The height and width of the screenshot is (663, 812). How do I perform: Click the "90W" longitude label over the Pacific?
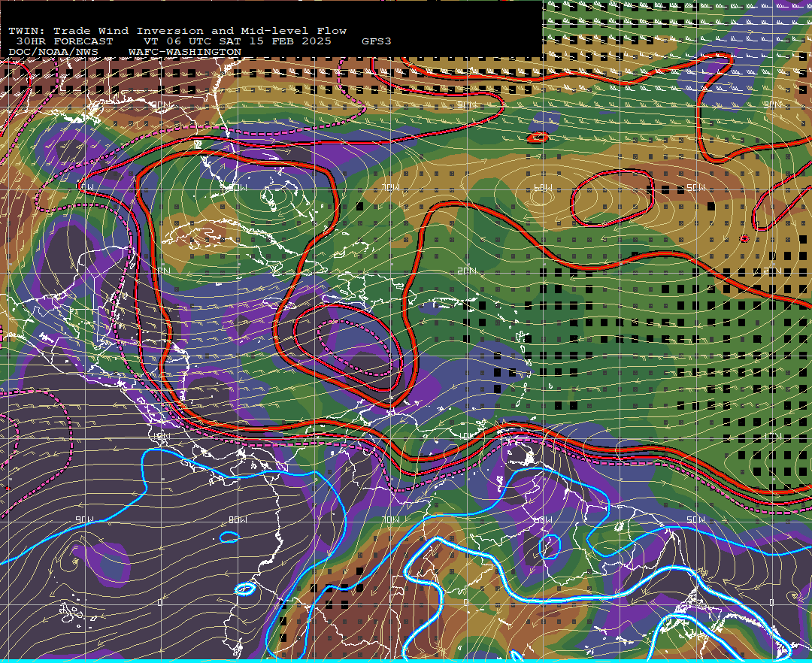coord(84,519)
